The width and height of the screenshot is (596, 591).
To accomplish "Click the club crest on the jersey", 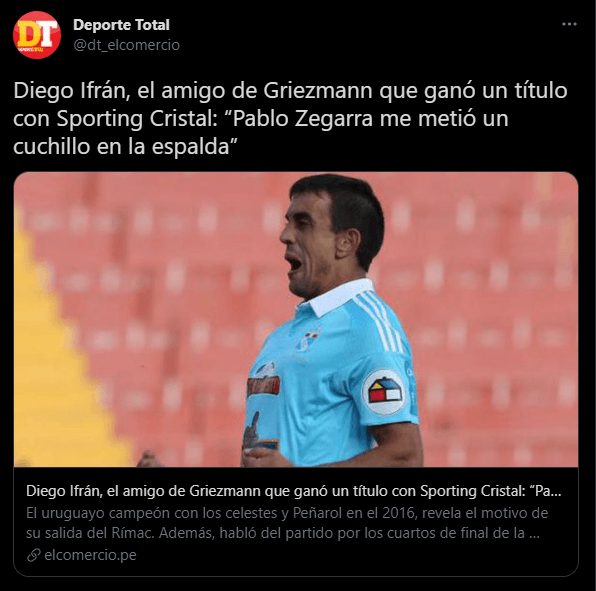I will [309, 340].
